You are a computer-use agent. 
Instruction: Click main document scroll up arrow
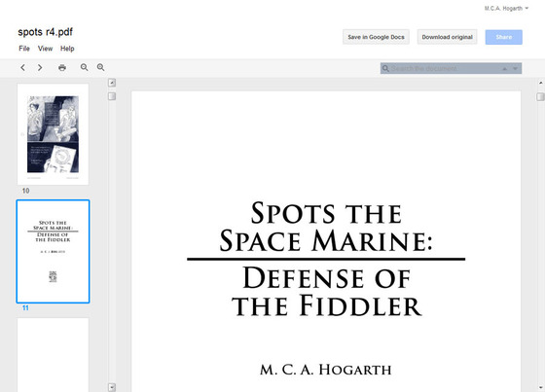540,83
